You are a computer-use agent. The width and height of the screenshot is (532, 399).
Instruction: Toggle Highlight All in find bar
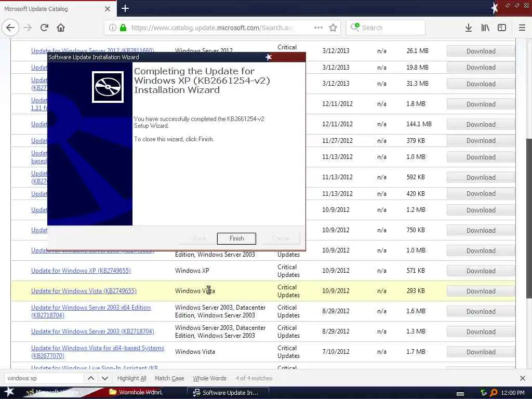131,378
